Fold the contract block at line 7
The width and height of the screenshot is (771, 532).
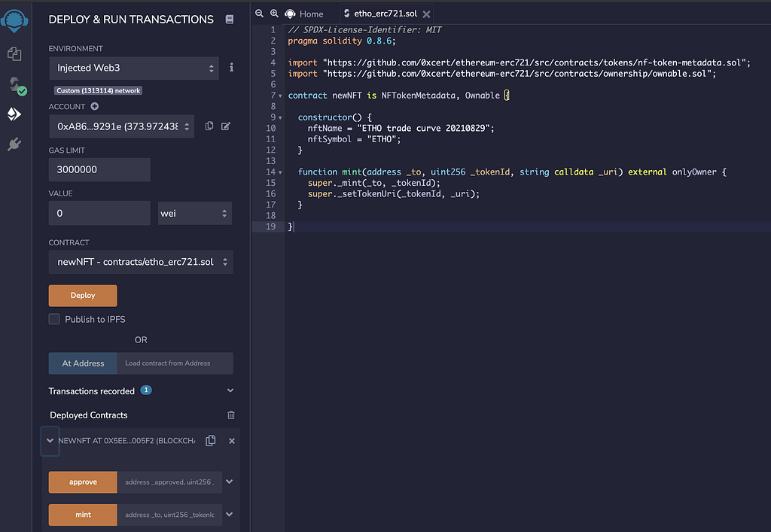280,96
